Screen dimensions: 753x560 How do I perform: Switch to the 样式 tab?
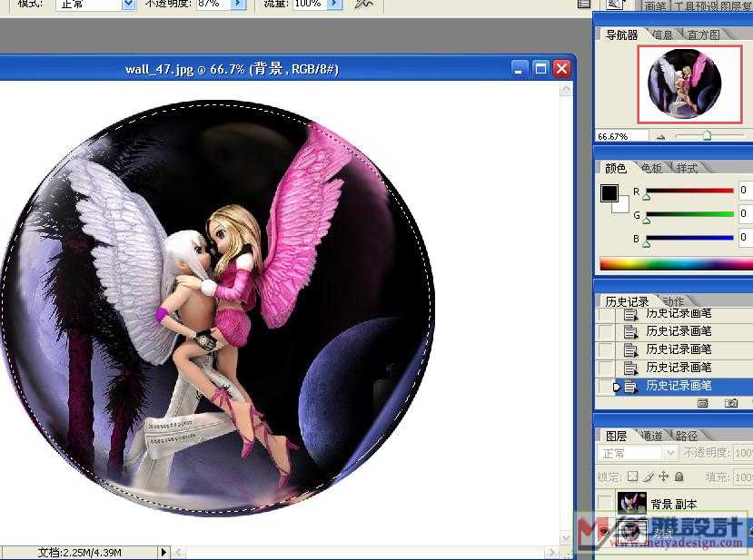pyautogui.click(x=687, y=169)
